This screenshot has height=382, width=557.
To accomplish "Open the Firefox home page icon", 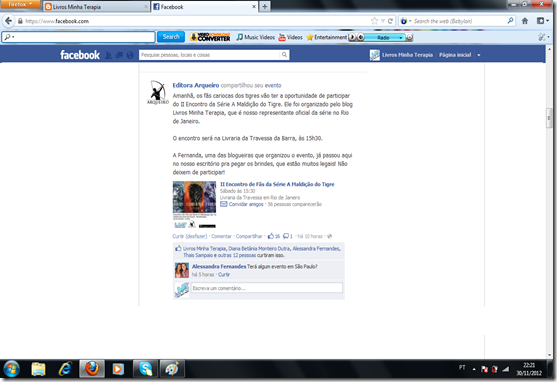I will (525, 21).
